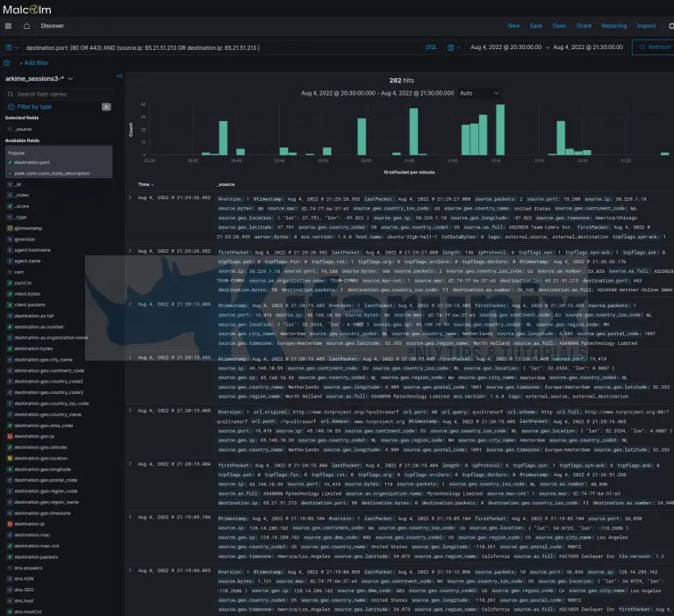
Task: Open saved queries menu beside query bar
Action: [x=11, y=47]
